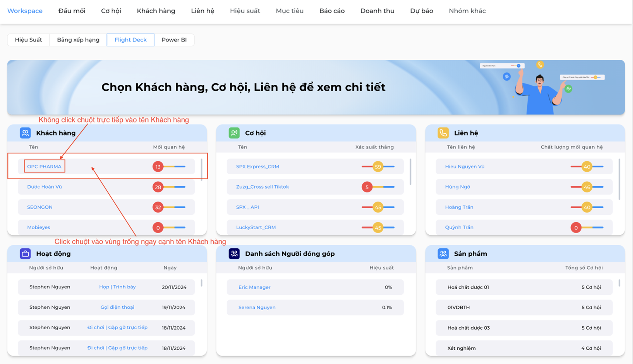Click Hùng Ngô relationship quality slider 46
This screenshot has height=364, width=633.
click(x=587, y=187)
